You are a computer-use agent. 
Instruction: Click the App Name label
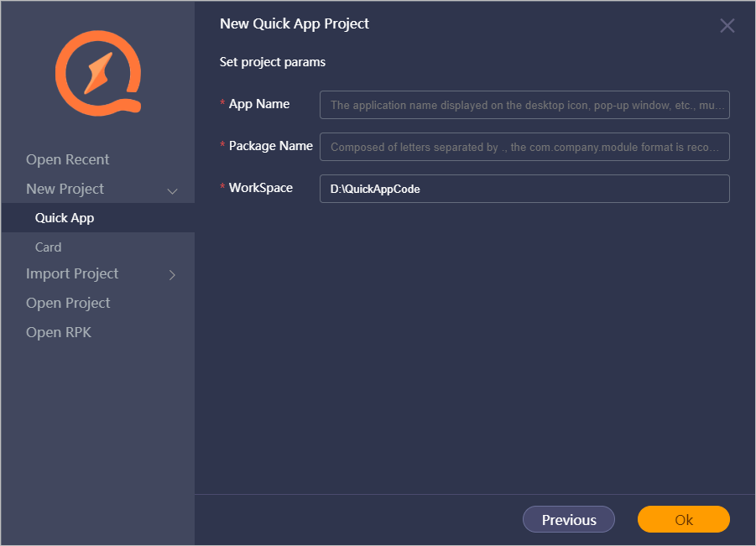(259, 104)
